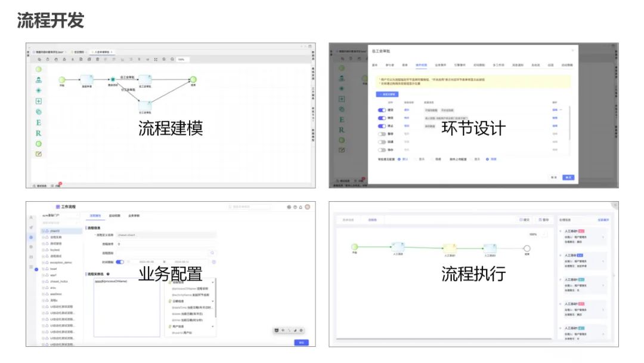The image size is (644, 363).
Task: Open the 流程图 tab in 流程执行
Action: [373, 220]
